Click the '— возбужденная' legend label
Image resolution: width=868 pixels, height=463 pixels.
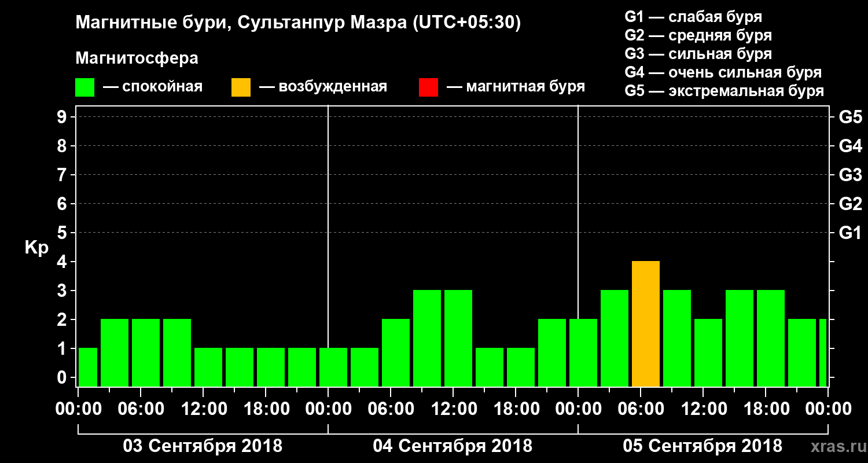(323, 87)
